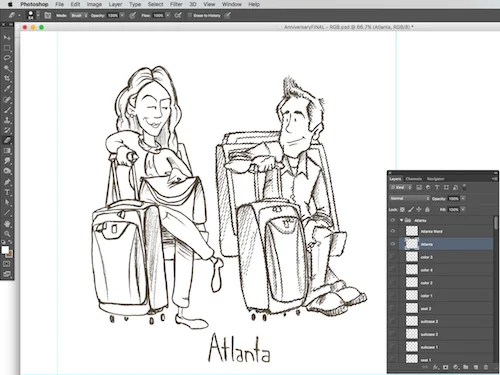Select the Brush tool
Viewport: 500px width, 375px height.
(x=7, y=110)
